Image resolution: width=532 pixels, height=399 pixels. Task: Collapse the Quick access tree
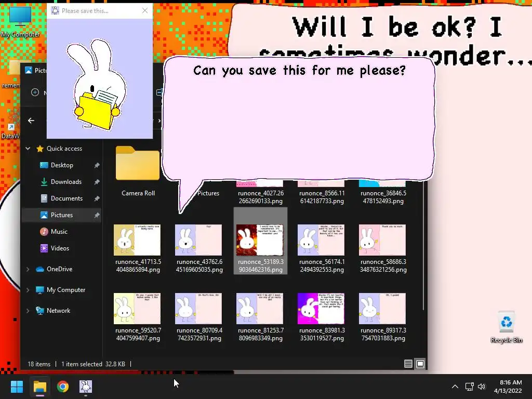28,148
